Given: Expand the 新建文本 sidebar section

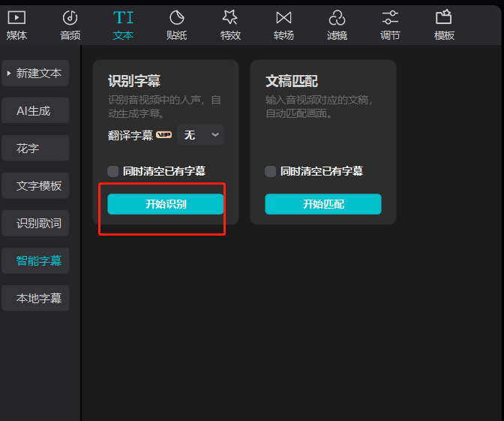Looking at the screenshot, I should point(35,74).
